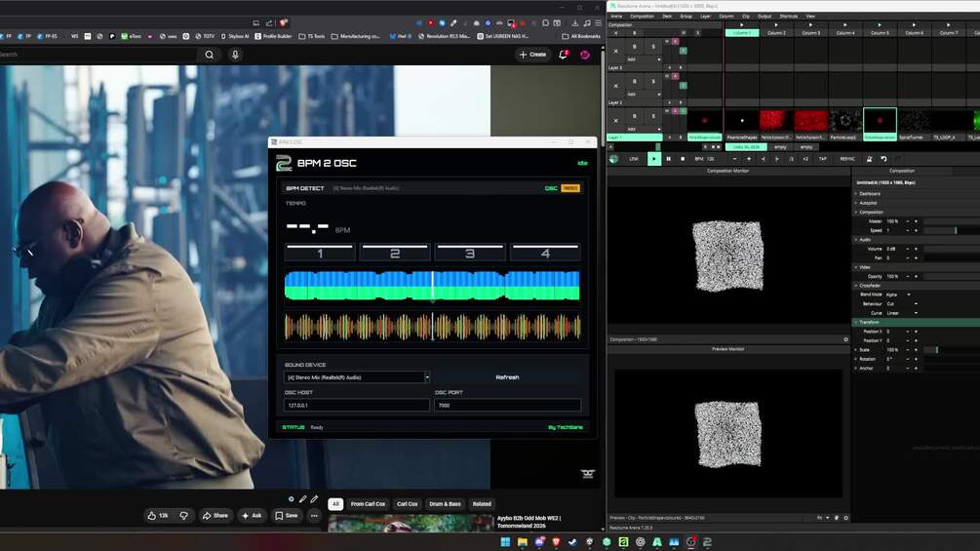The width and height of the screenshot is (980, 551).
Task: Select the Drum & Bass chip
Action: pyautogui.click(x=445, y=503)
